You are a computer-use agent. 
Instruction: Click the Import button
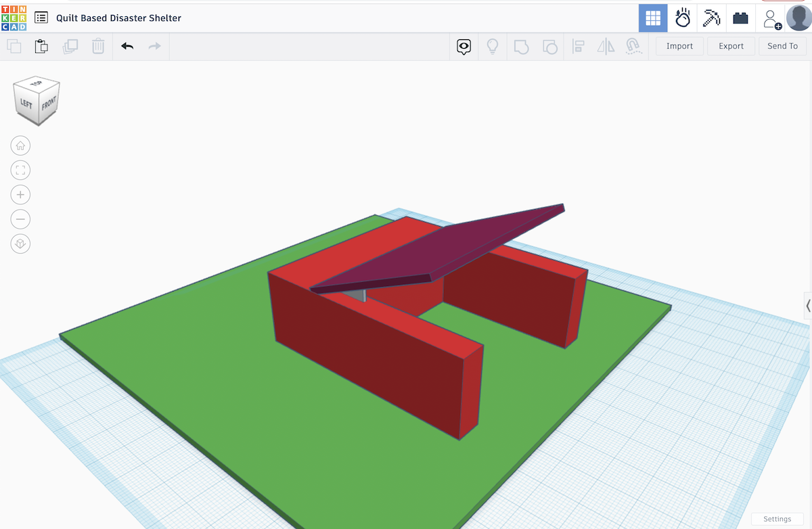[x=679, y=46]
